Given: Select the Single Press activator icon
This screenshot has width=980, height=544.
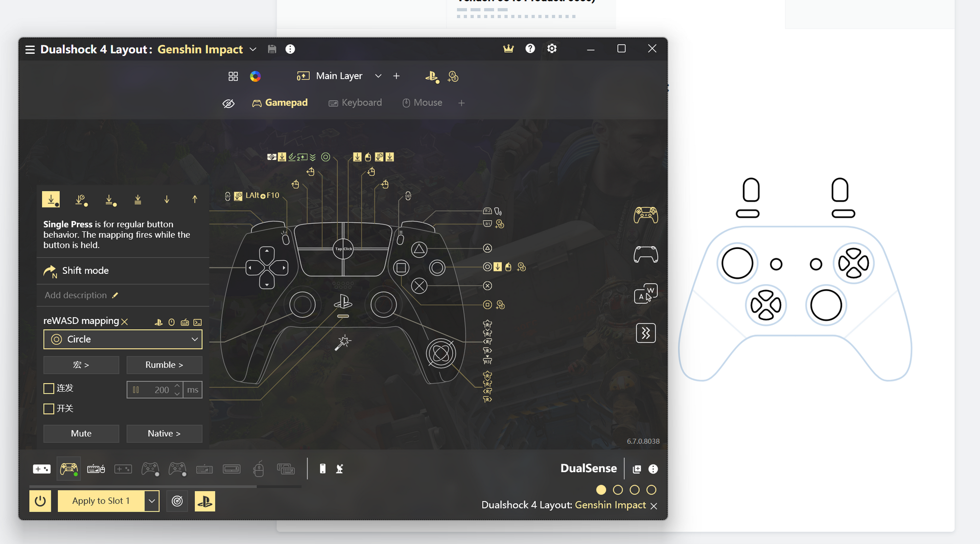Looking at the screenshot, I should [x=51, y=199].
